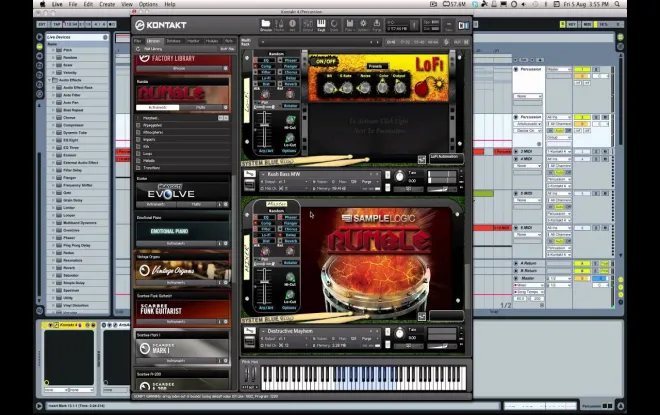660x415 pixels.
Task: Collapse the Audio Effects folder in Live browser
Action: tap(49, 80)
